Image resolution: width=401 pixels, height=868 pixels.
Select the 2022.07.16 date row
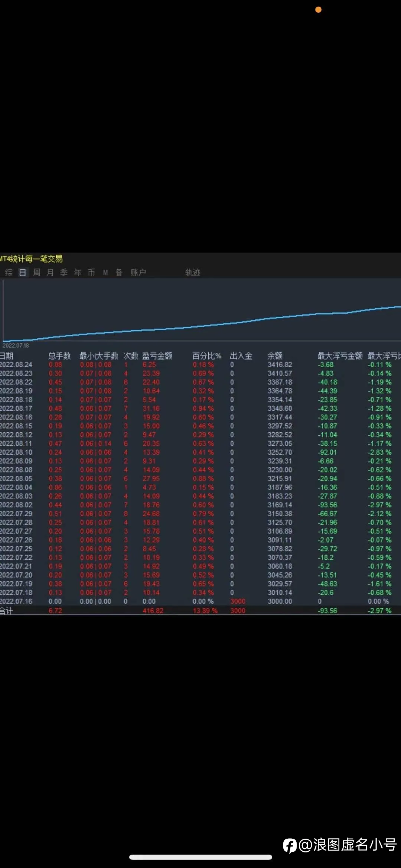tap(200, 601)
